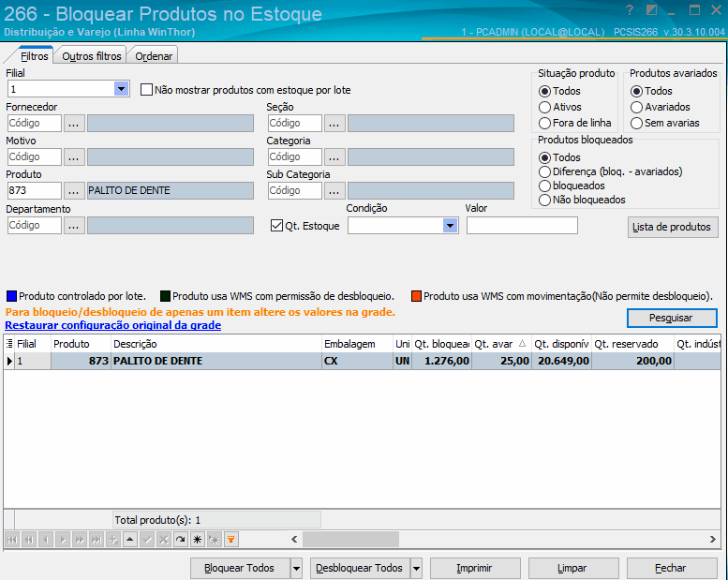Post changes checkmark icon in navigator
Screen dimensions: 728x580
(x=147, y=540)
